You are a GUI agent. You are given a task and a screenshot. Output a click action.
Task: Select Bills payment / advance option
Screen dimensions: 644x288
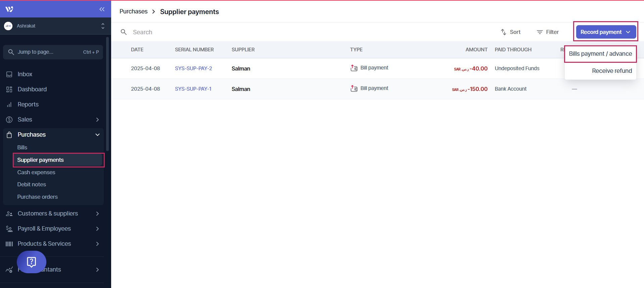coord(600,54)
